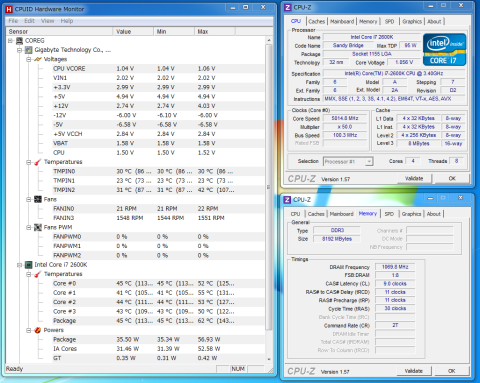Image resolution: width=480 pixels, height=383 pixels.
Task: Collapse the Intel Core i7 2600K node
Action: tap(19, 265)
